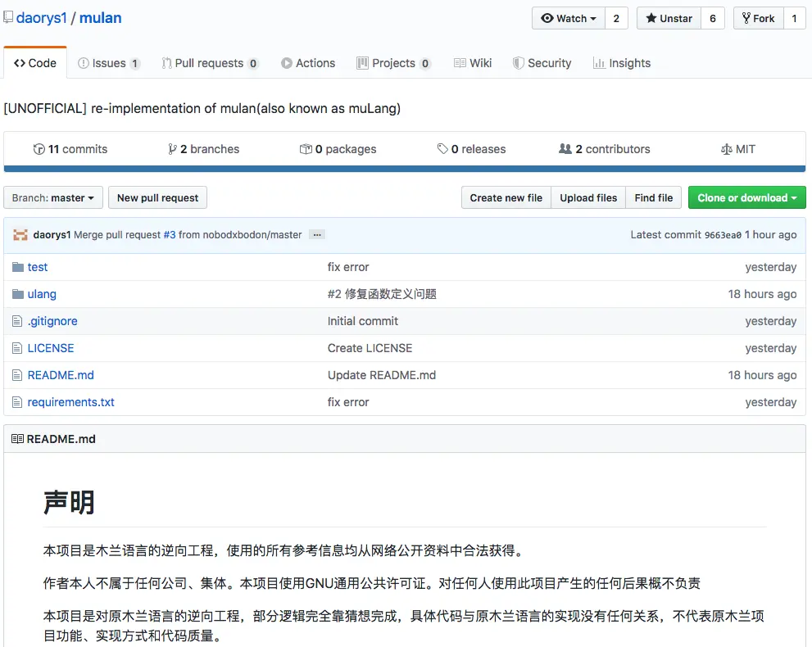Click New pull request button
Viewport: 812px width, 647px height.
(157, 197)
